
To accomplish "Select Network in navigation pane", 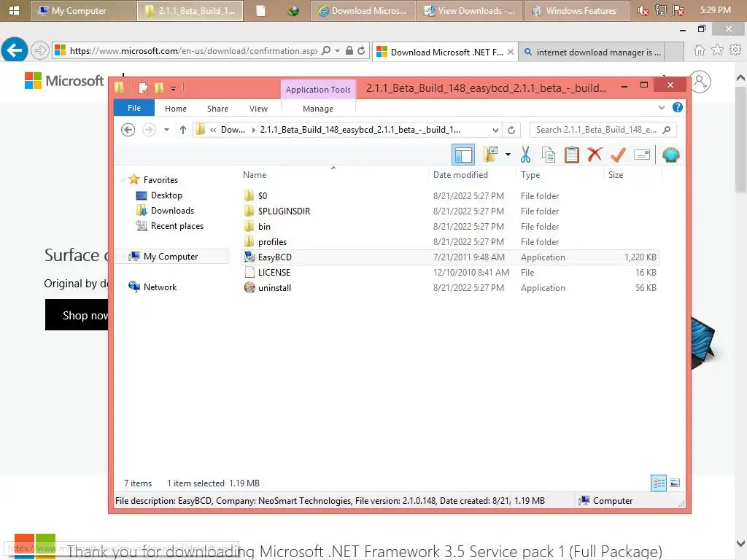I will tap(160, 287).
